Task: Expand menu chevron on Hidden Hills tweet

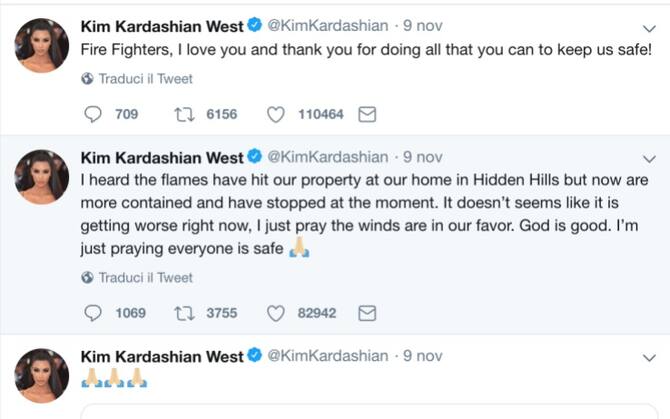Action: 649,159
